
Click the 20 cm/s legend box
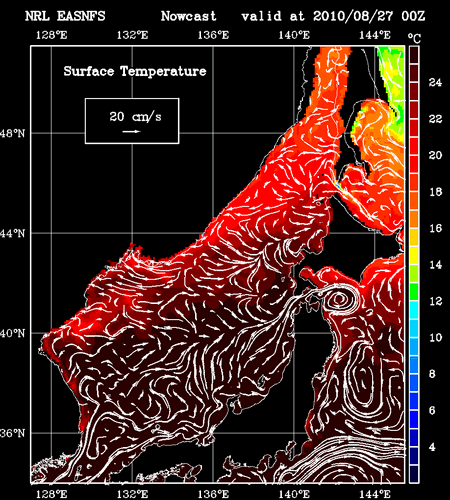click(x=132, y=121)
